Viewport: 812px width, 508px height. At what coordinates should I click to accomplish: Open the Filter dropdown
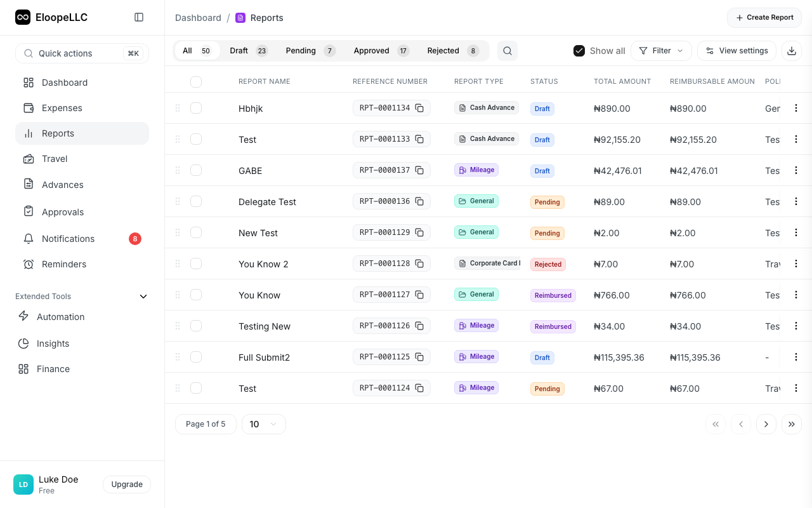(x=661, y=50)
